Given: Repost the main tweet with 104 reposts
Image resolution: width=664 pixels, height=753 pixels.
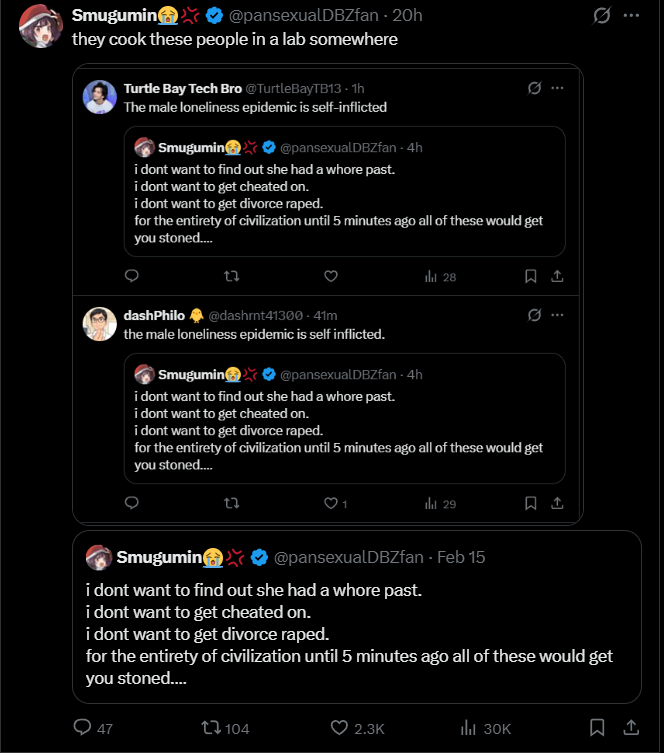Looking at the screenshot, I should (212, 728).
